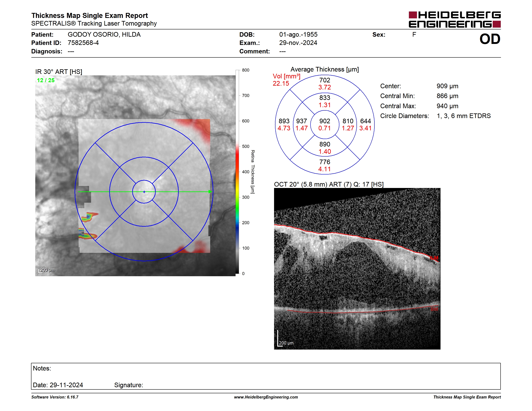The height and width of the screenshot is (411, 532).
Task: Click inner superior thickness value 833
Action: (325, 98)
